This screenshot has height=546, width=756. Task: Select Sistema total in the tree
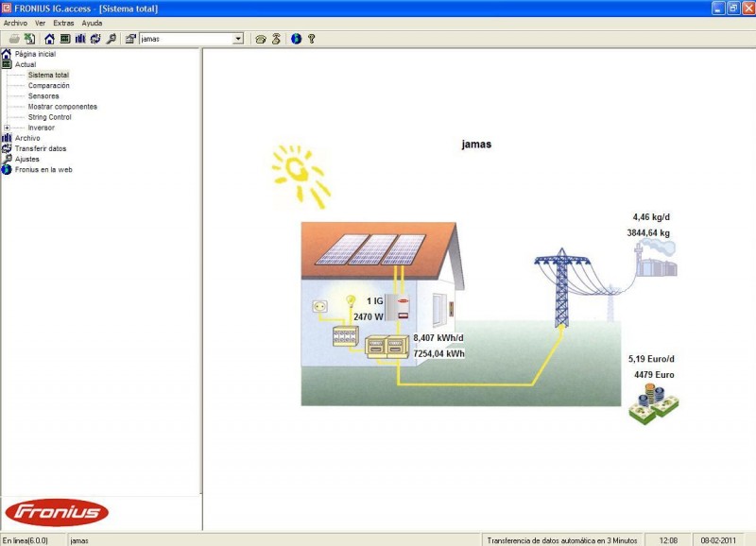(x=48, y=76)
